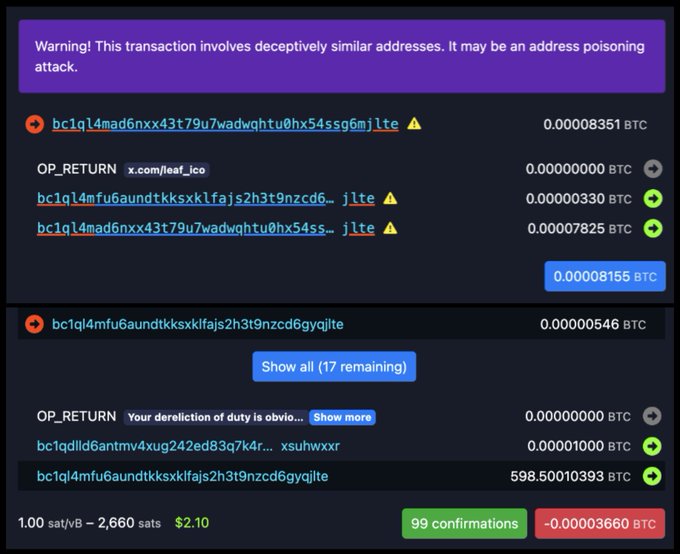Open output address receiving 598.50010393 BTC
680x554 pixels.
click(x=183, y=476)
